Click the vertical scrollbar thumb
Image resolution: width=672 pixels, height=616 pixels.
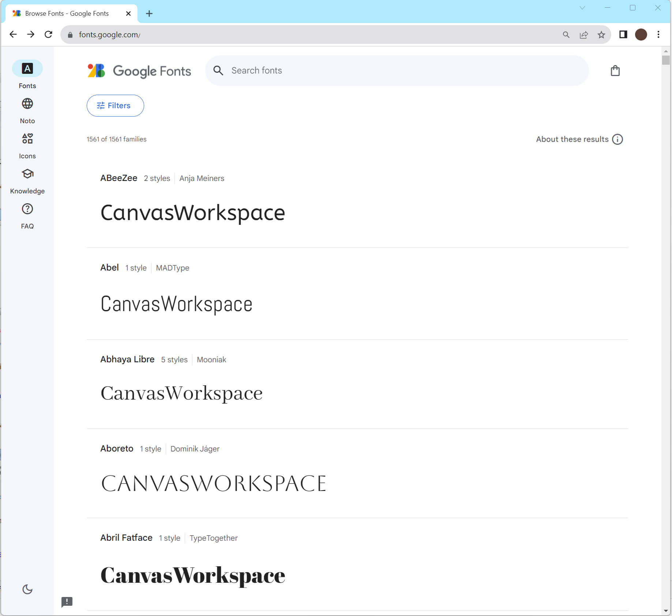pyautogui.click(x=666, y=60)
